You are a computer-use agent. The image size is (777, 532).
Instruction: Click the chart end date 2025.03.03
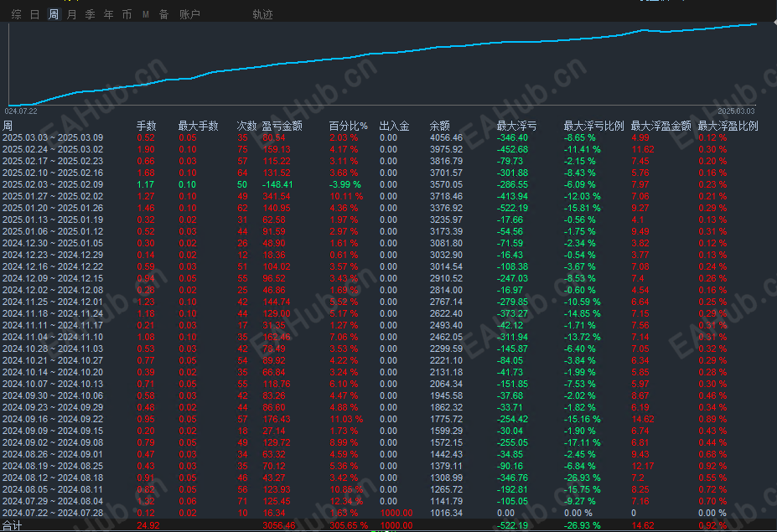coord(737,111)
